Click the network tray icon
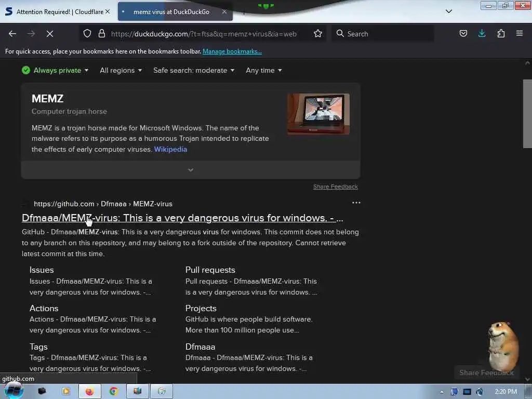The image size is (532, 399). tap(467, 392)
